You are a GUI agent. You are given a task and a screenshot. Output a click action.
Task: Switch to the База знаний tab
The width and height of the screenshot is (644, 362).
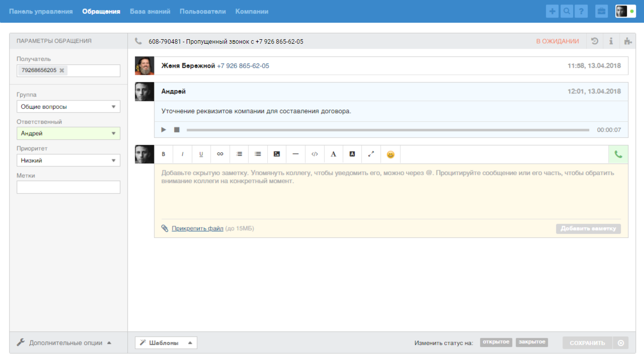click(x=149, y=11)
